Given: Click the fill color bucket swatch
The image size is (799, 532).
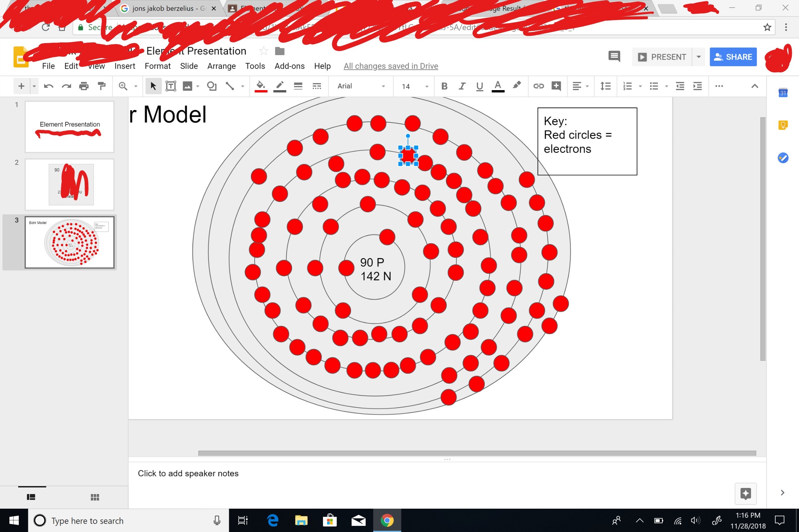Looking at the screenshot, I should pyautogui.click(x=261, y=86).
